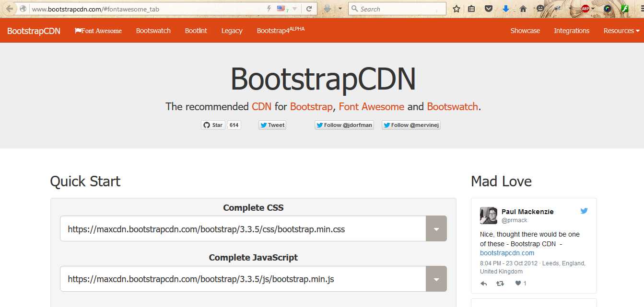
Task: Select the Complete CSS URL field
Action: click(x=243, y=228)
